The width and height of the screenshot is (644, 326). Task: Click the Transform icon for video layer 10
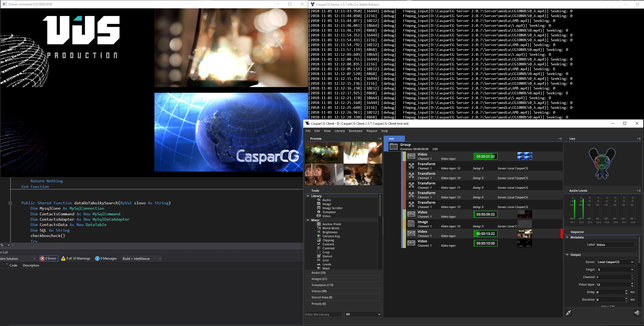411,176
